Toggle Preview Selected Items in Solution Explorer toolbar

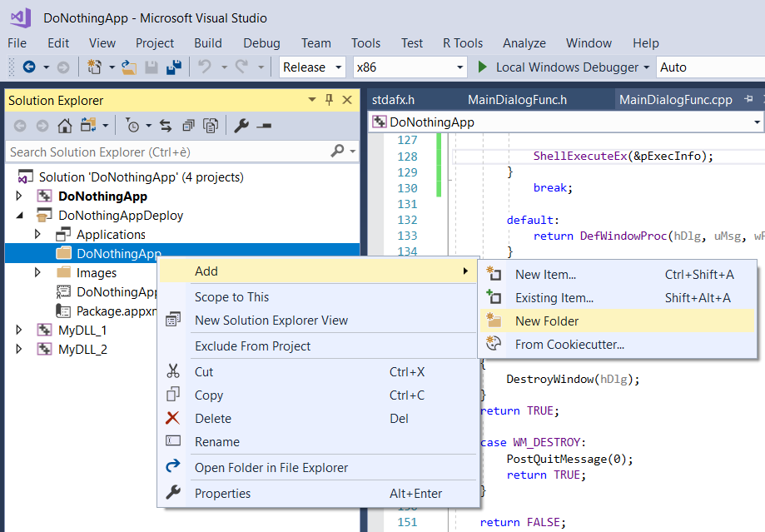tap(264, 126)
